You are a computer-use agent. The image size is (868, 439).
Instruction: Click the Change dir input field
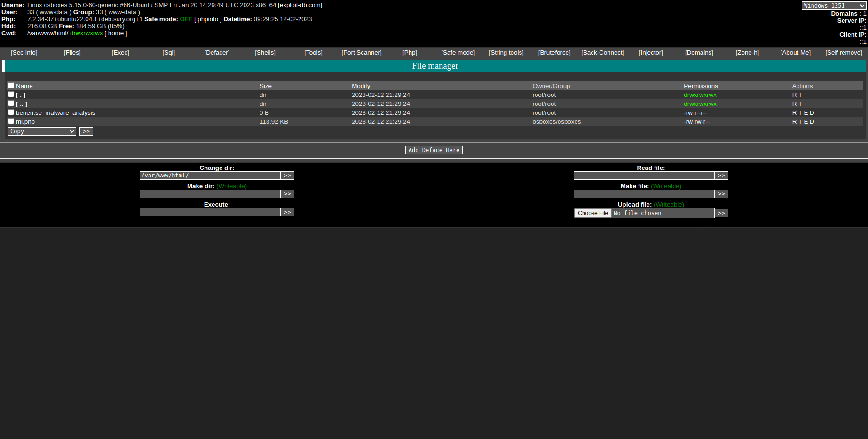pos(210,176)
